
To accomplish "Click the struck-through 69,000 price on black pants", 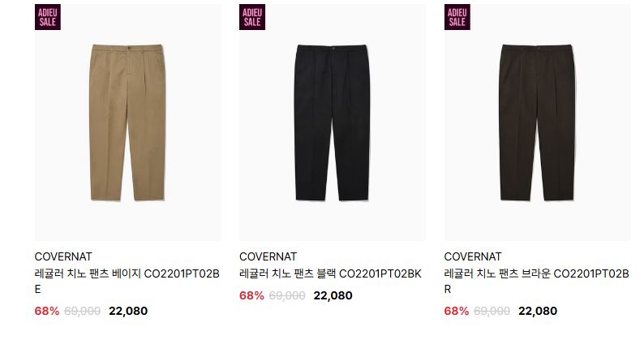I will point(287,295).
